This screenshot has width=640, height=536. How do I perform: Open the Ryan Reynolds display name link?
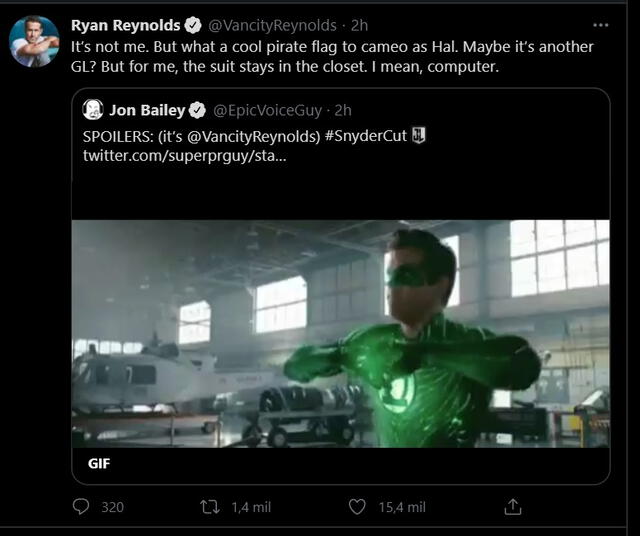126,25
